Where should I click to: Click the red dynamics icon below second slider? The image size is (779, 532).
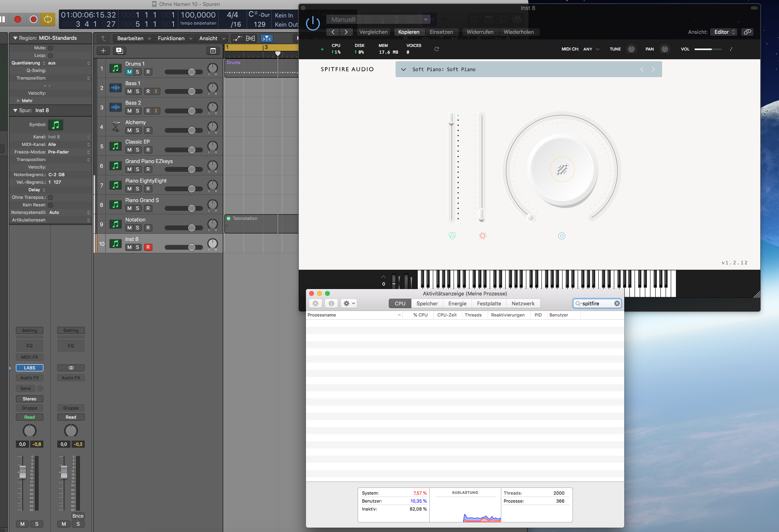coord(483,235)
